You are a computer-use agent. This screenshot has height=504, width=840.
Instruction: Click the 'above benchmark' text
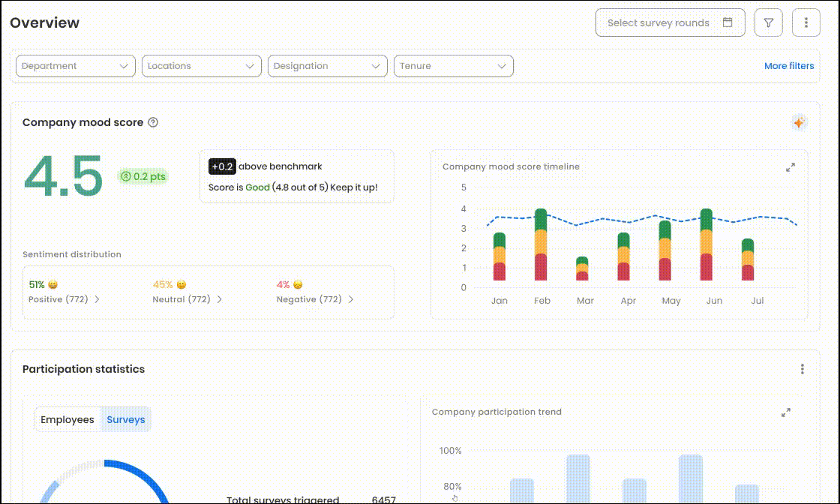coord(280,166)
